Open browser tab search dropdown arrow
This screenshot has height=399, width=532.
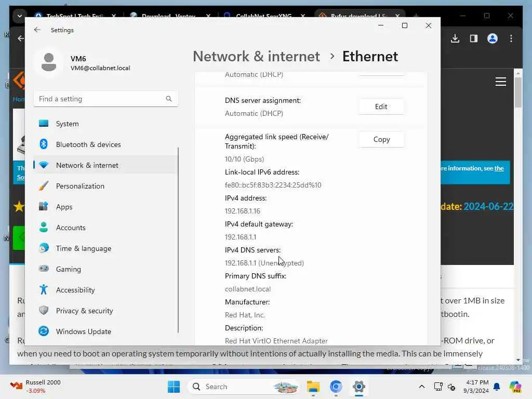pos(20,16)
